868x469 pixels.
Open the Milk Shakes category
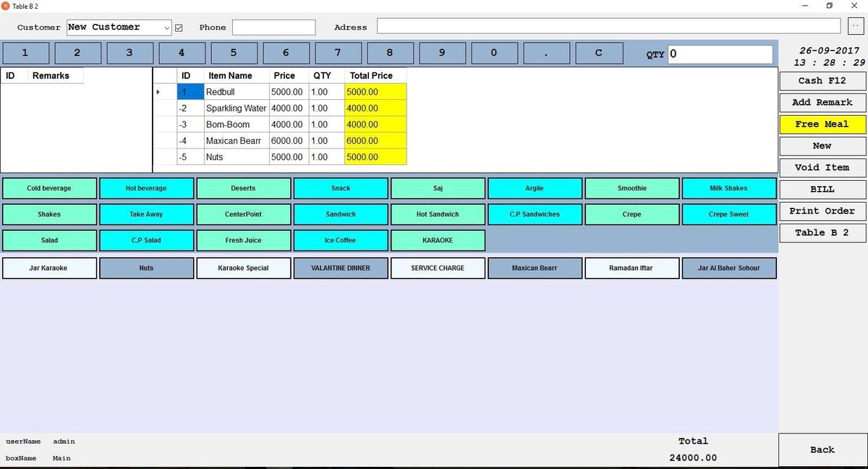pos(729,188)
